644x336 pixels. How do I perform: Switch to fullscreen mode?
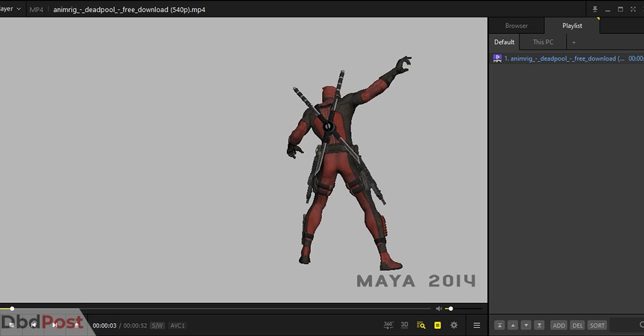click(x=633, y=9)
